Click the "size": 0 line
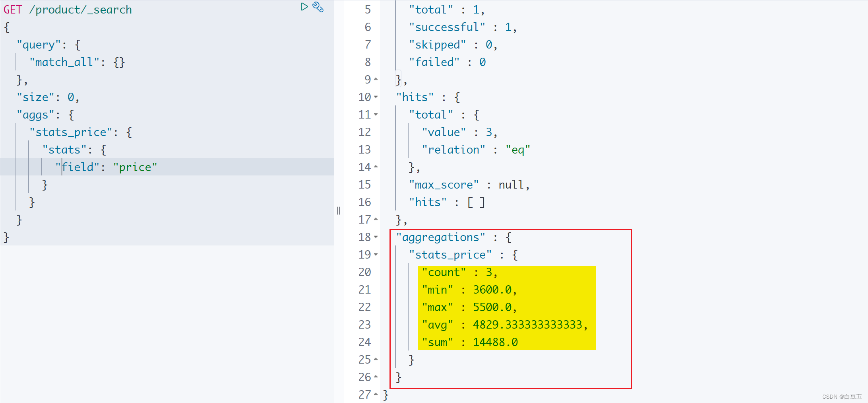Viewport: 868px width, 403px height. (x=48, y=97)
